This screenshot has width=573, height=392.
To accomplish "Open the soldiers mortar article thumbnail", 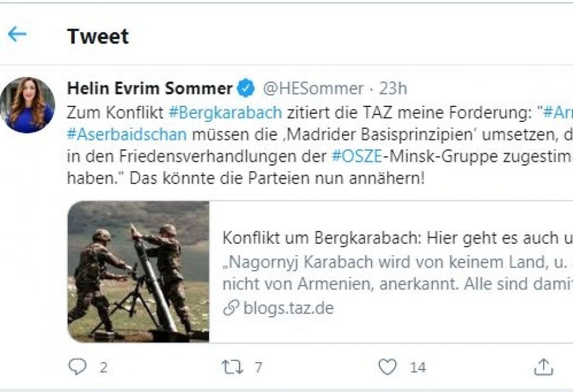I will [x=138, y=272].
